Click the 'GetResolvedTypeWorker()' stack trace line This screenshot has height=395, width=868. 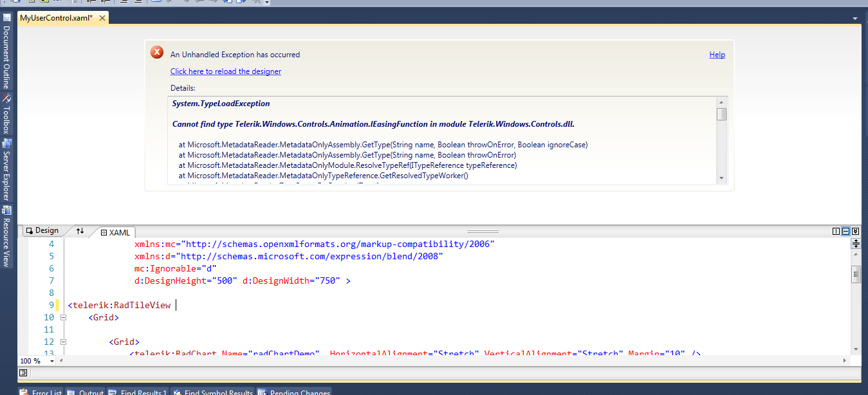coord(323,176)
